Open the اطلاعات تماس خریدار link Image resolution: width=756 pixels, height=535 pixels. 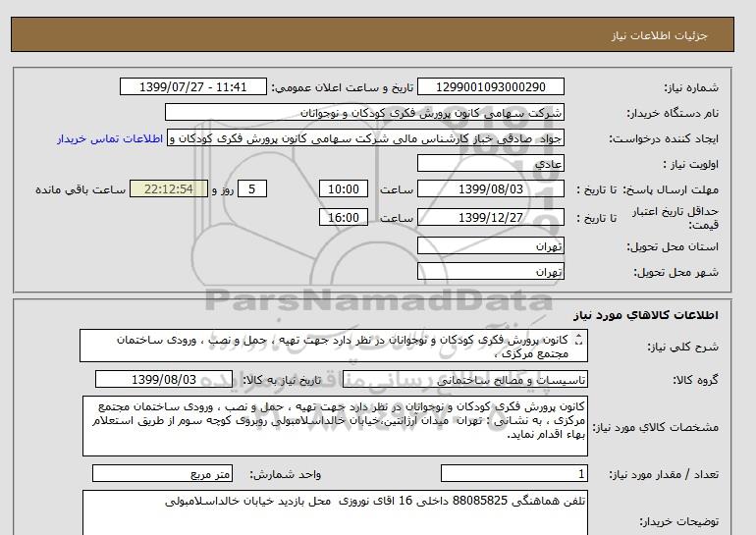[110, 138]
